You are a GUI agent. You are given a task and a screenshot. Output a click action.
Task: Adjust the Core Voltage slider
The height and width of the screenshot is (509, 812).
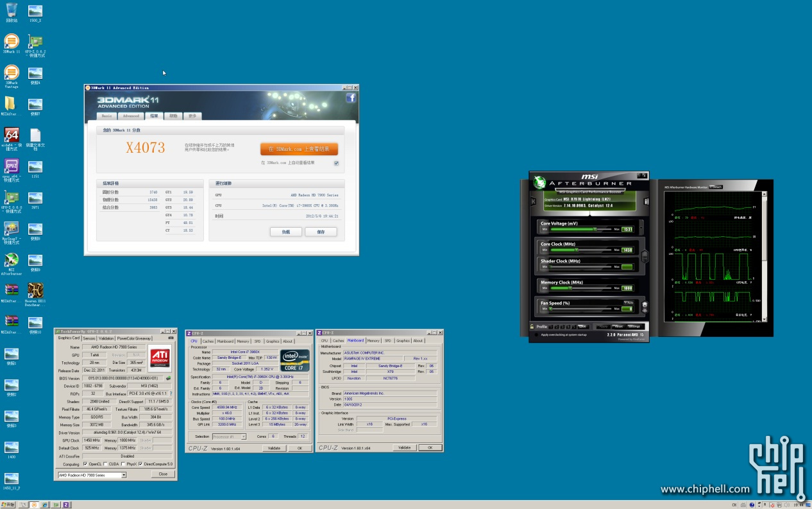pyautogui.click(x=581, y=229)
